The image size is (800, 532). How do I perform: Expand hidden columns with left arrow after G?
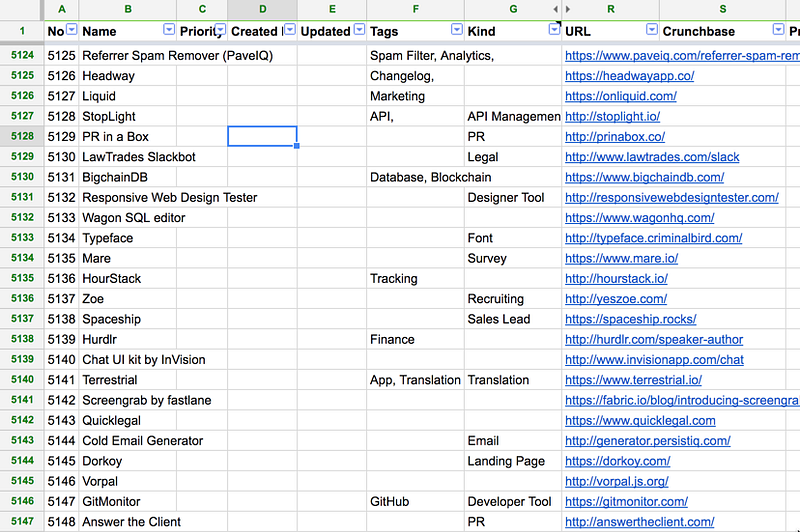coord(556,9)
